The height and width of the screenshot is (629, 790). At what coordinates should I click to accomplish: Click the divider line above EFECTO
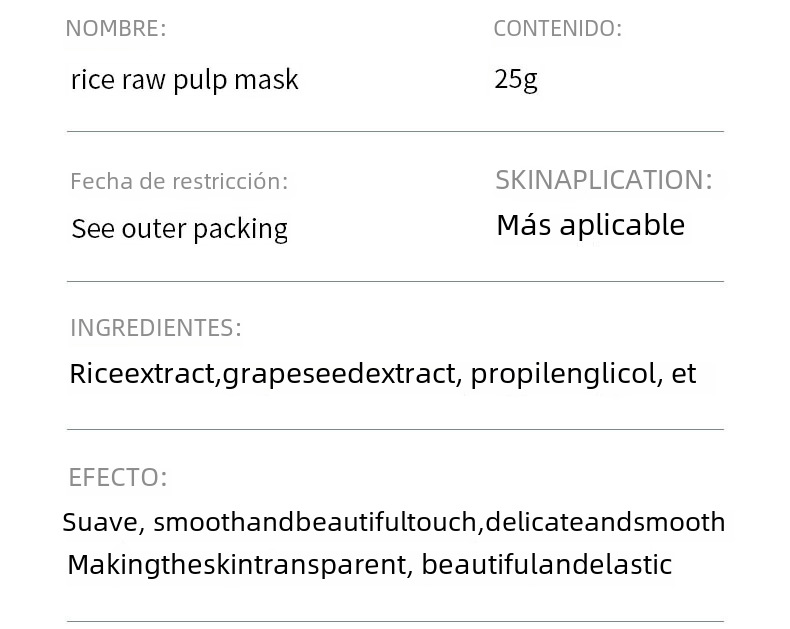tap(395, 429)
